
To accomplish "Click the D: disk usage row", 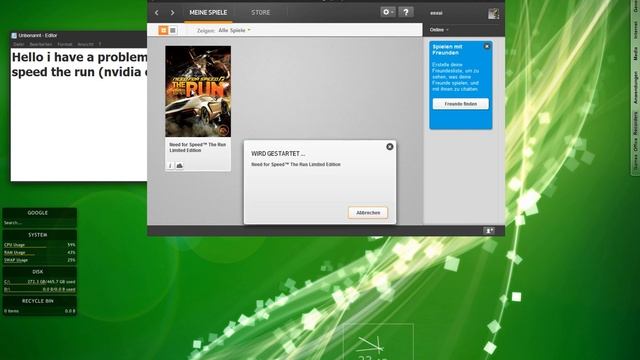I will 39,289.
